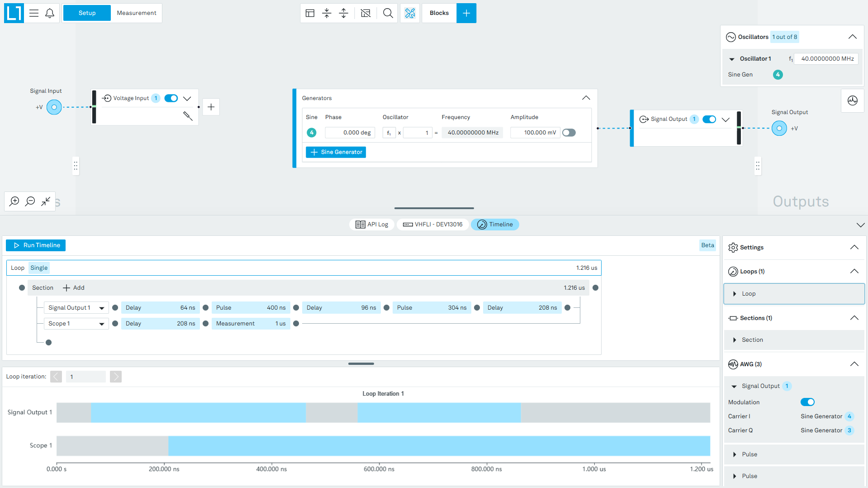This screenshot has height=488, width=868.
Task: Click the Scope 1 measurement timeline bar
Action: (x=439, y=446)
